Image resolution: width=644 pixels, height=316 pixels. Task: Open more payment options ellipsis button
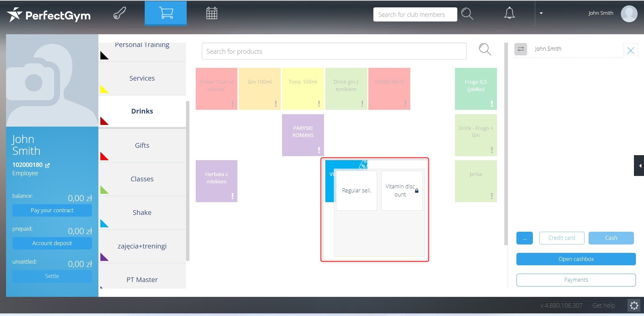coord(524,238)
